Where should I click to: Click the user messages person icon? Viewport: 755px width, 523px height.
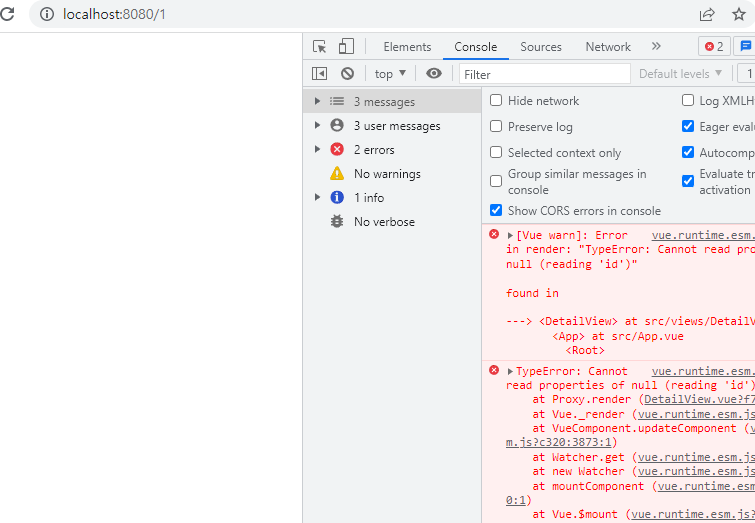337,125
